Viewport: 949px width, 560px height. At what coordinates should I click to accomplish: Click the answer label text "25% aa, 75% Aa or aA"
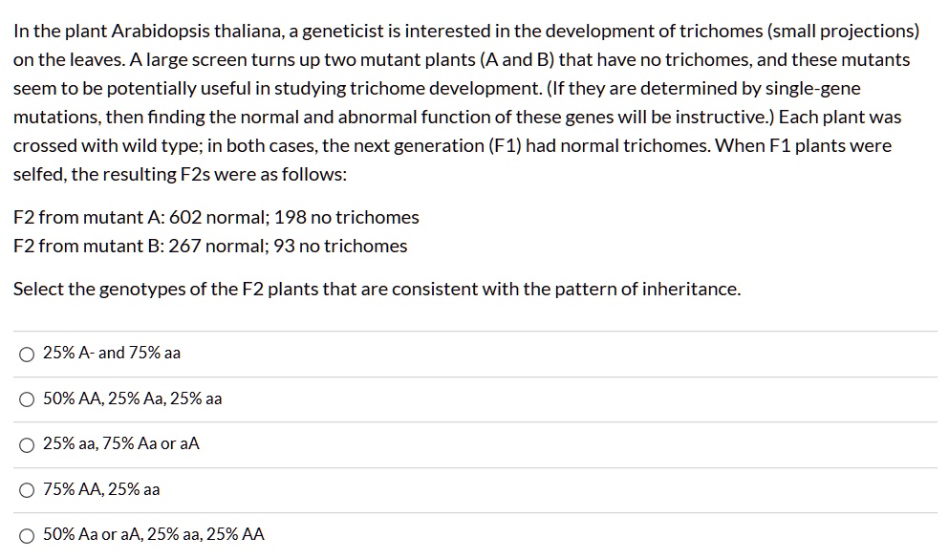[x=121, y=443]
